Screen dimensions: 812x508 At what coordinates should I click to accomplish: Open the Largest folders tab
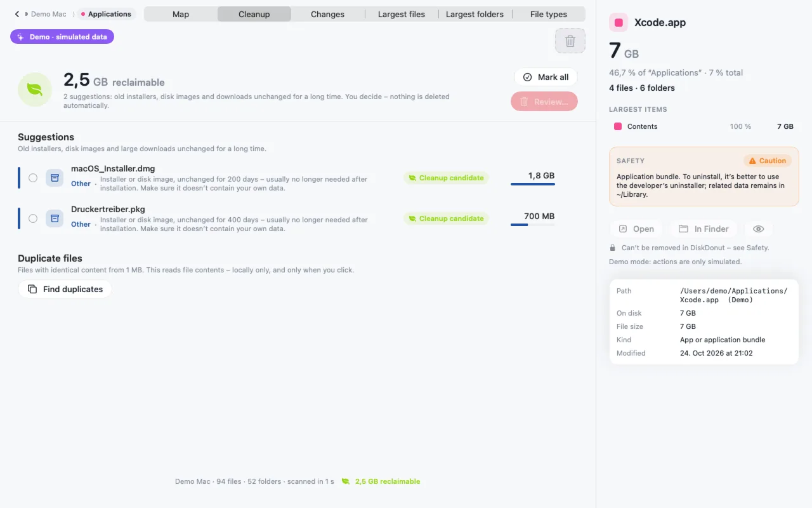pos(475,14)
